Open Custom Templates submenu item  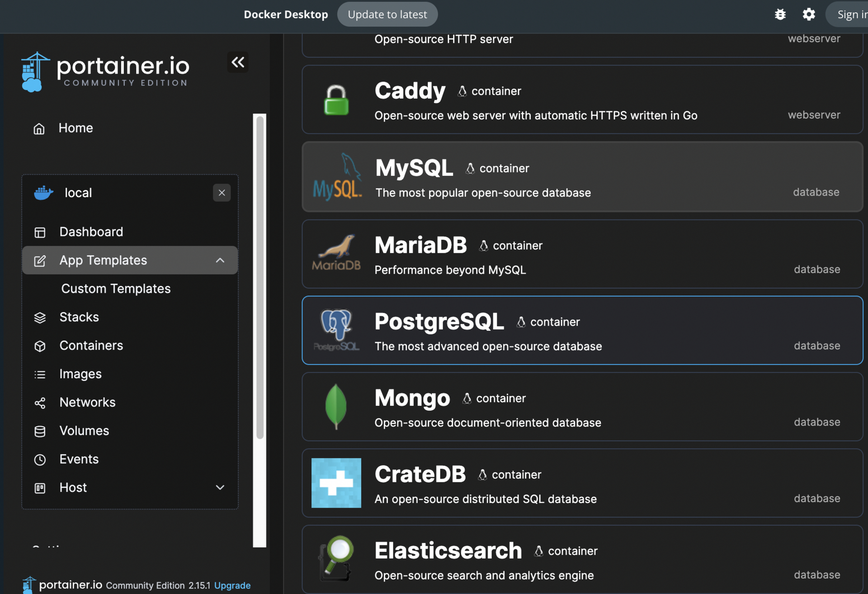point(116,289)
